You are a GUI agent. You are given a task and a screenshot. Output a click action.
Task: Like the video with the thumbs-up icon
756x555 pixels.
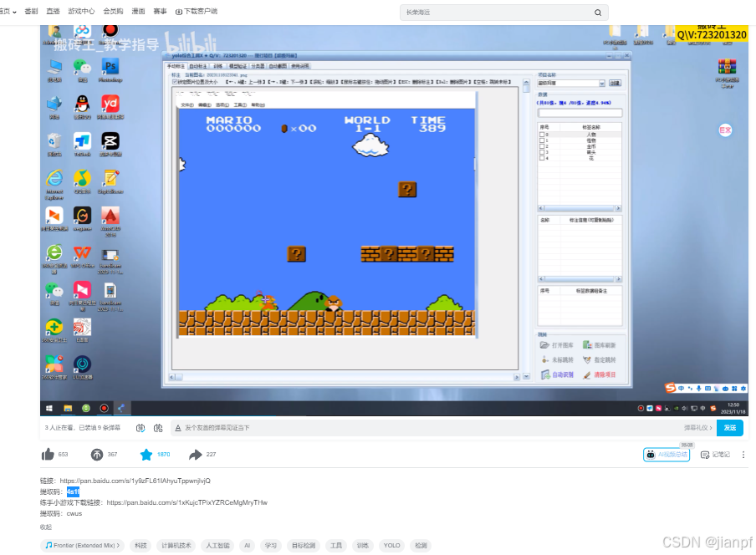[48, 455]
